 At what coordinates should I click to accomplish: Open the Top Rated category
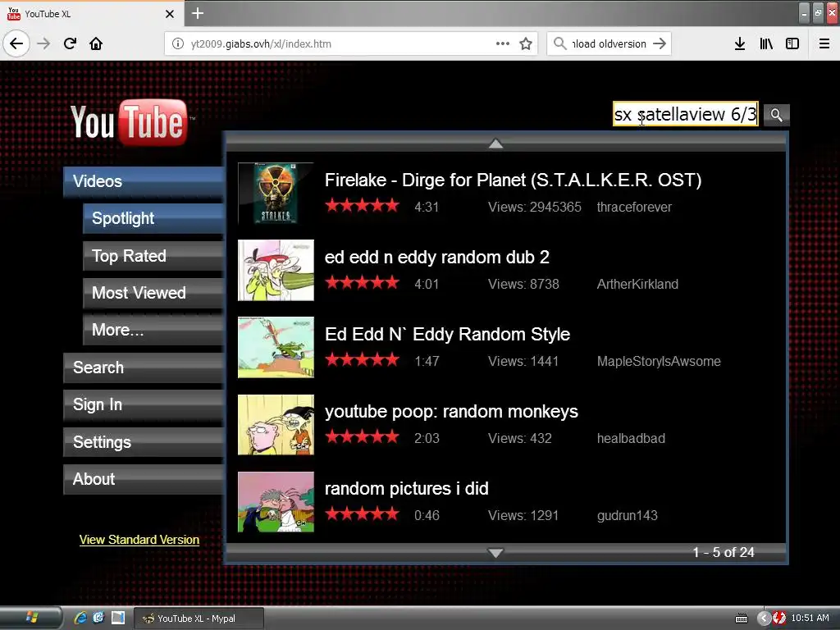(x=153, y=256)
